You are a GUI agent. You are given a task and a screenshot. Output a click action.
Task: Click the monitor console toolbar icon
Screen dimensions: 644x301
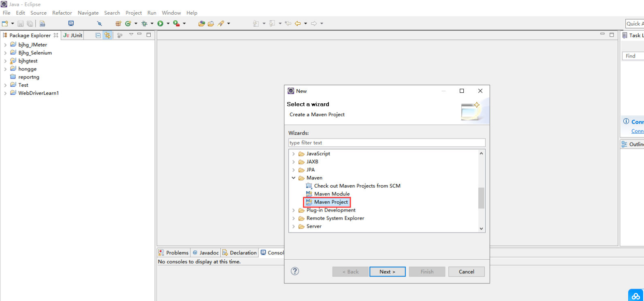(x=71, y=23)
